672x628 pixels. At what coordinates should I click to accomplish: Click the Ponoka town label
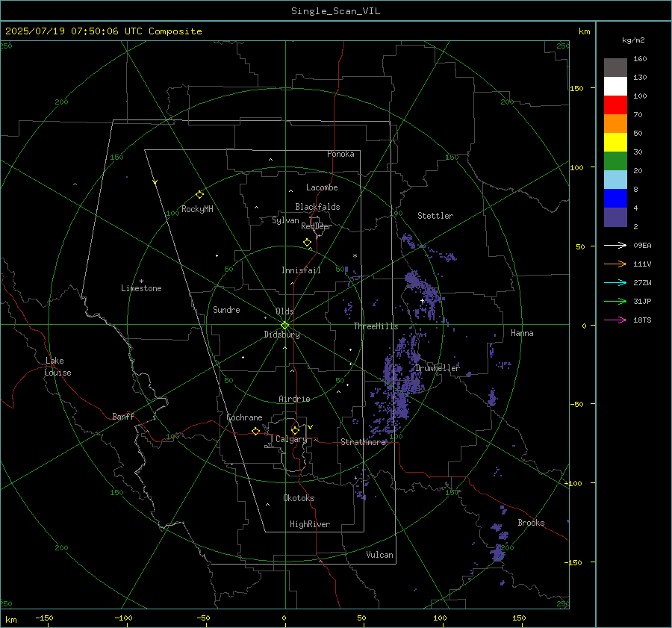(340, 154)
